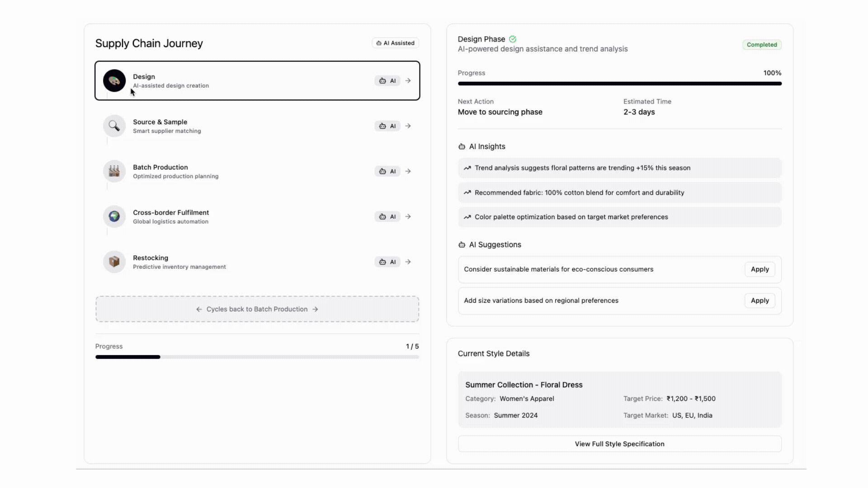Expand the Batch Production step with its arrow

pyautogui.click(x=408, y=171)
